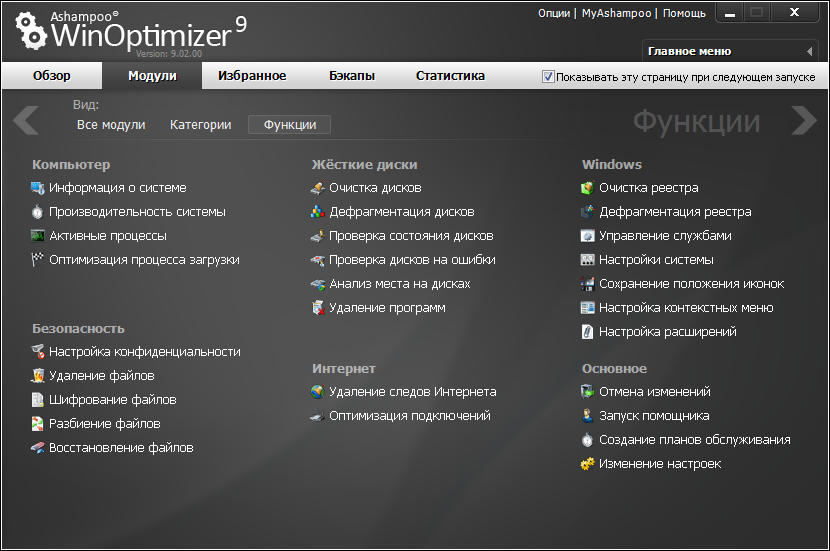
Task: Click the Disk Defragmentation icon
Action: point(317,212)
